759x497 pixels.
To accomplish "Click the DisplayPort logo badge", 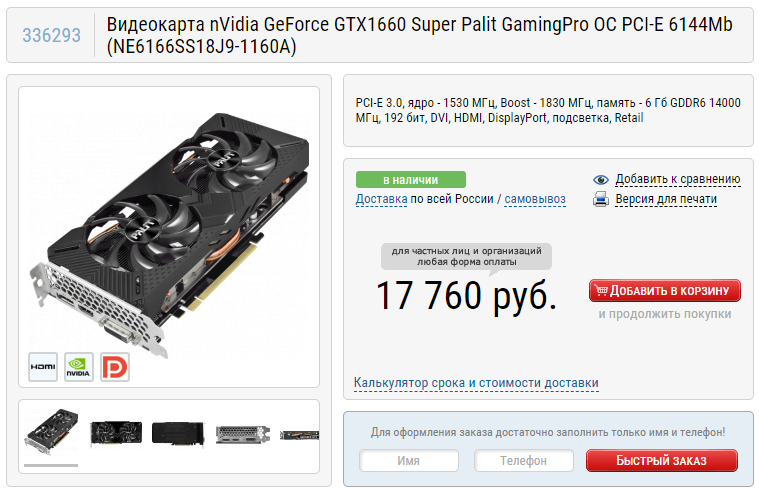I will click(x=115, y=367).
